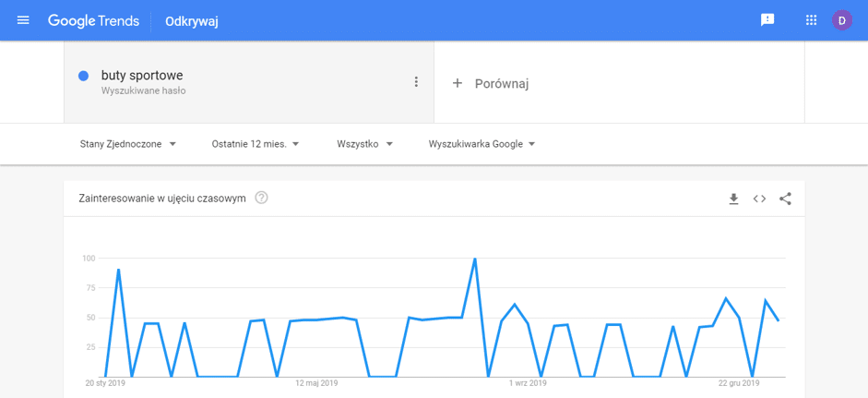Click the chart peak at value 100
The width and height of the screenshot is (868, 398).
[474, 259]
